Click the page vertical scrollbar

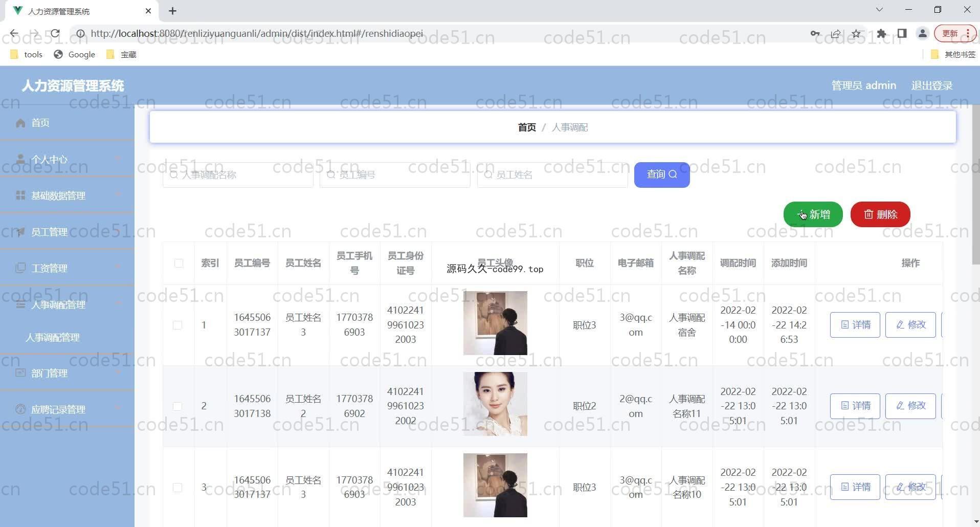tap(975, 184)
